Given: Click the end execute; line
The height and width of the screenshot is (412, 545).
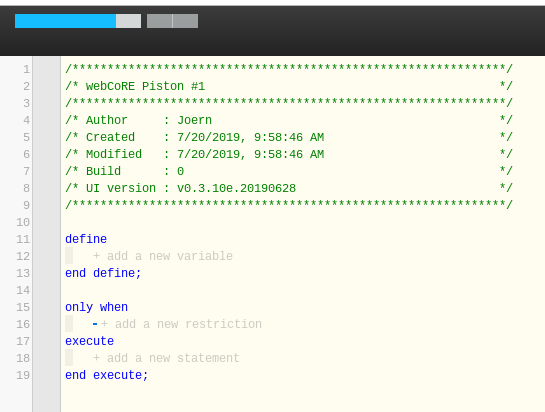Looking at the screenshot, I should coord(107,375).
